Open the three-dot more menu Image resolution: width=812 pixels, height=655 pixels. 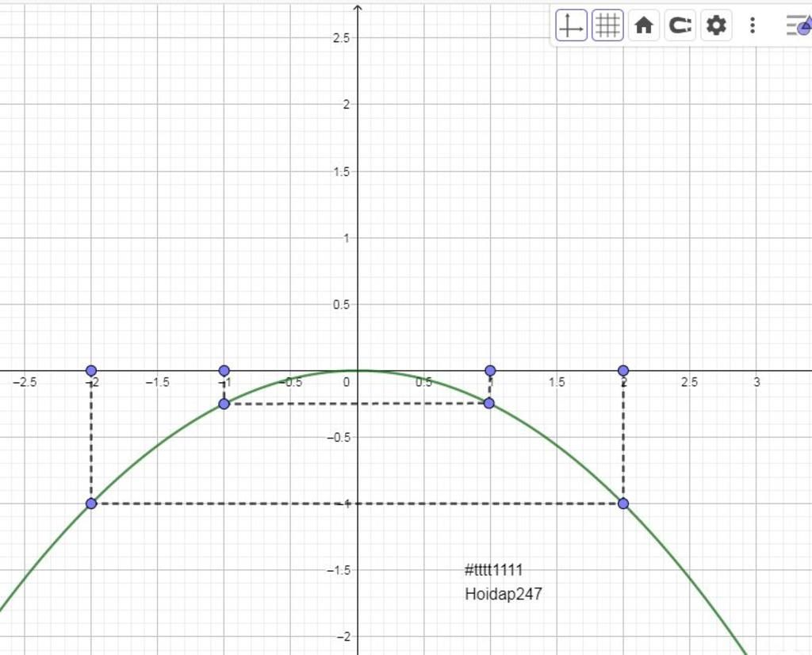753,25
